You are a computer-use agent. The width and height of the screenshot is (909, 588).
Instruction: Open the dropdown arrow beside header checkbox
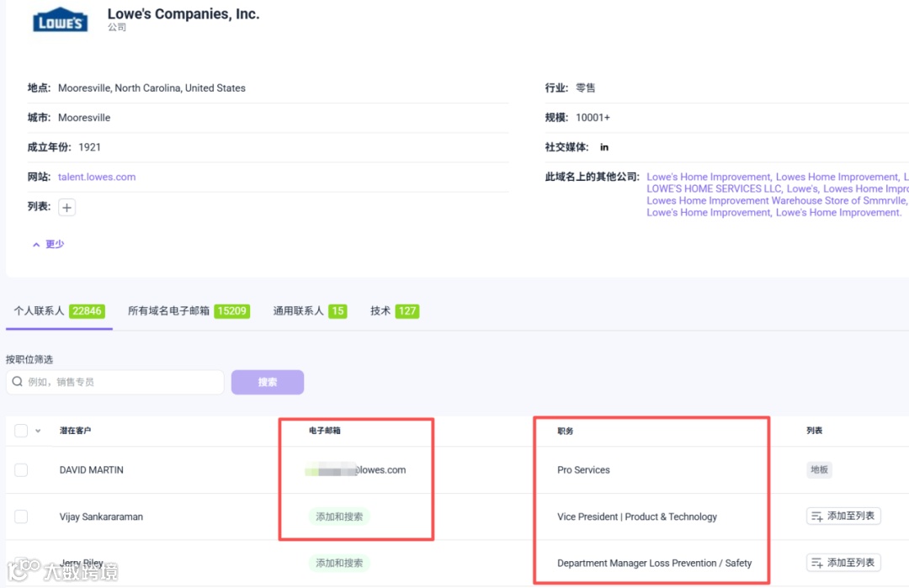pos(38,431)
